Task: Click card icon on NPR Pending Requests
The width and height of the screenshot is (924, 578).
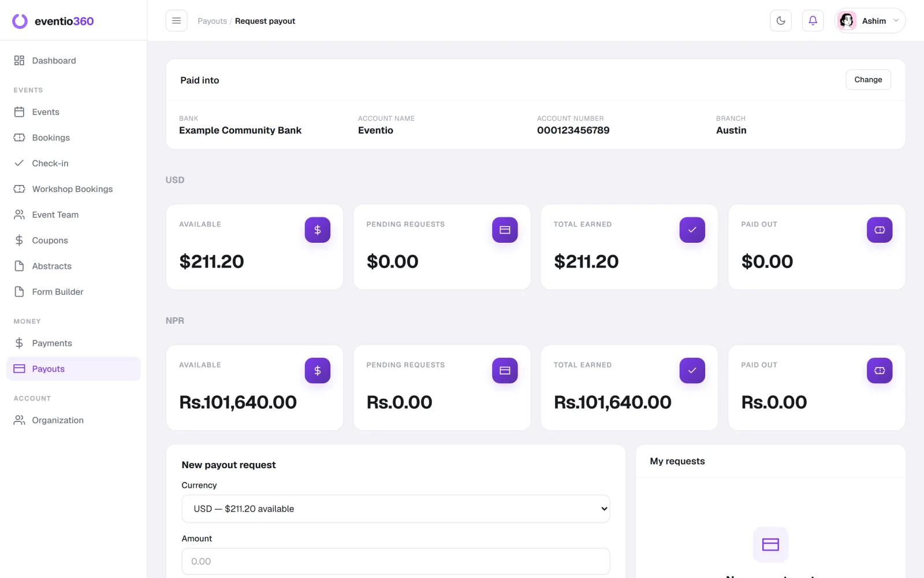Action: coord(505,370)
